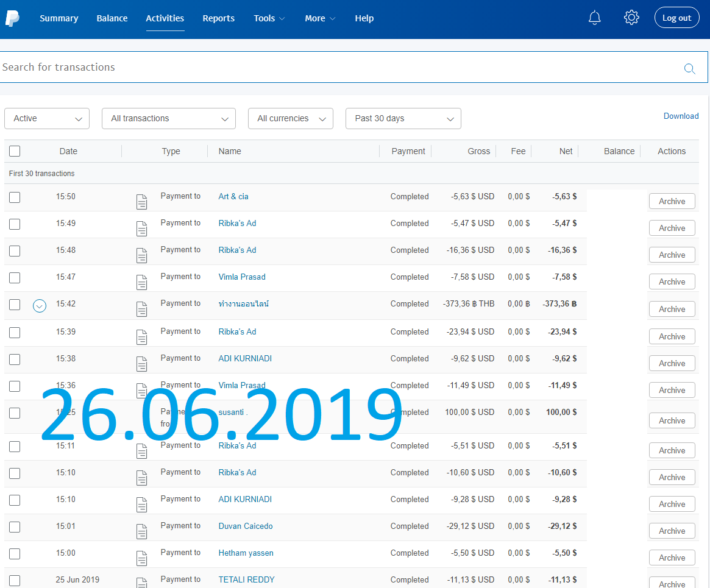Open document icon for 15:10 ADI KURNIADI row
Image resolution: width=710 pixels, height=588 pixels.
coord(142,505)
